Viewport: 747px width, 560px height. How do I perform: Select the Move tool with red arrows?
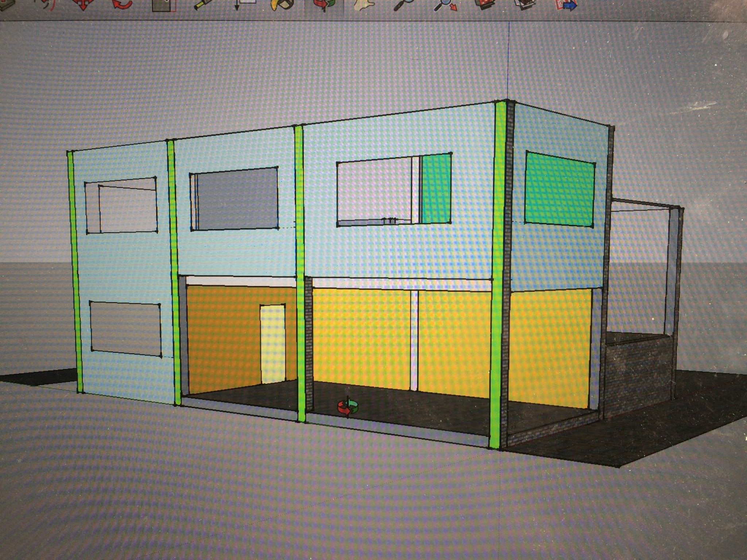click(83, 4)
